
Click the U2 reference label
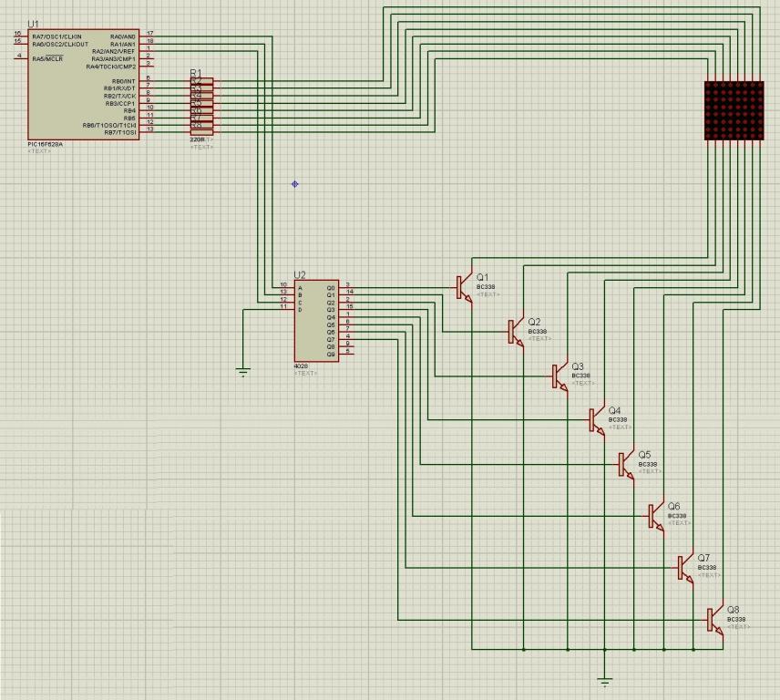[300, 274]
